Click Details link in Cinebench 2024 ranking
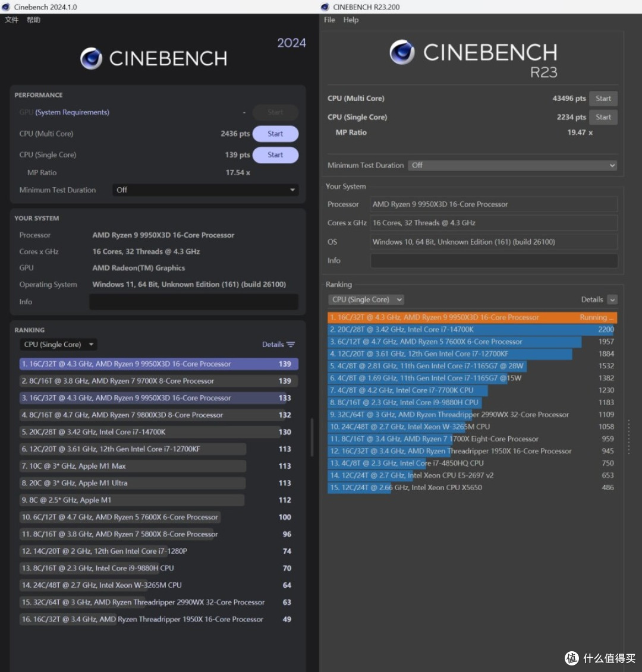642x672 pixels. (273, 345)
